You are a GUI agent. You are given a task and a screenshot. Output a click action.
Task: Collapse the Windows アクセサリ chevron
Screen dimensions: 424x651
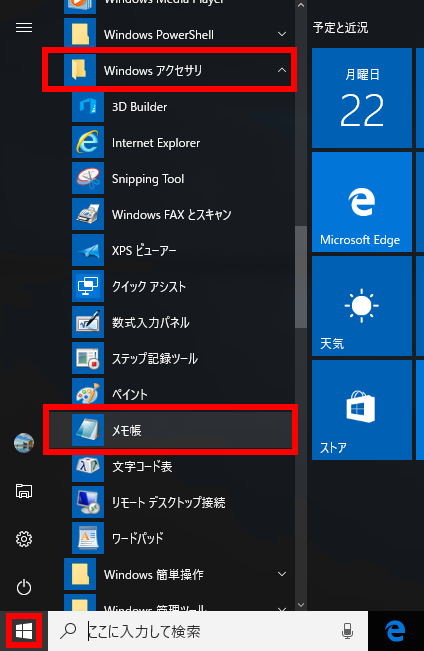(x=282, y=70)
